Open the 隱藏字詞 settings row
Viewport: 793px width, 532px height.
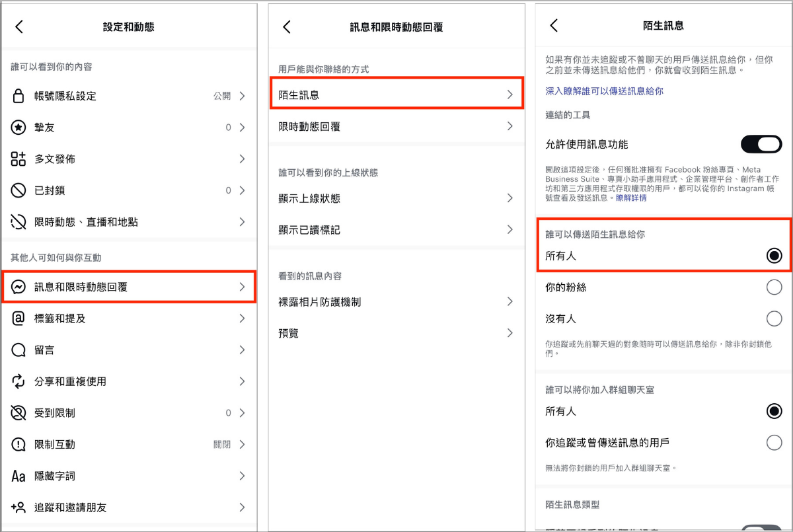tap(130, 476)
